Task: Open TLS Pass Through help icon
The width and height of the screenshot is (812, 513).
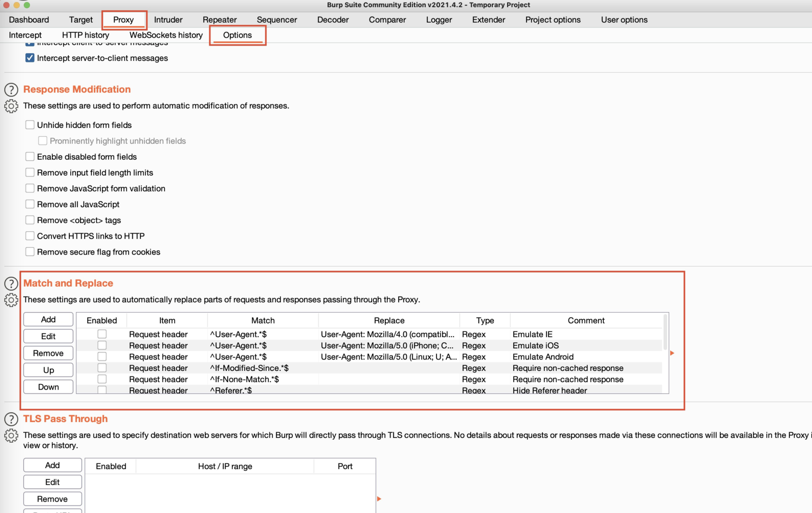Action: coord(11,419)
